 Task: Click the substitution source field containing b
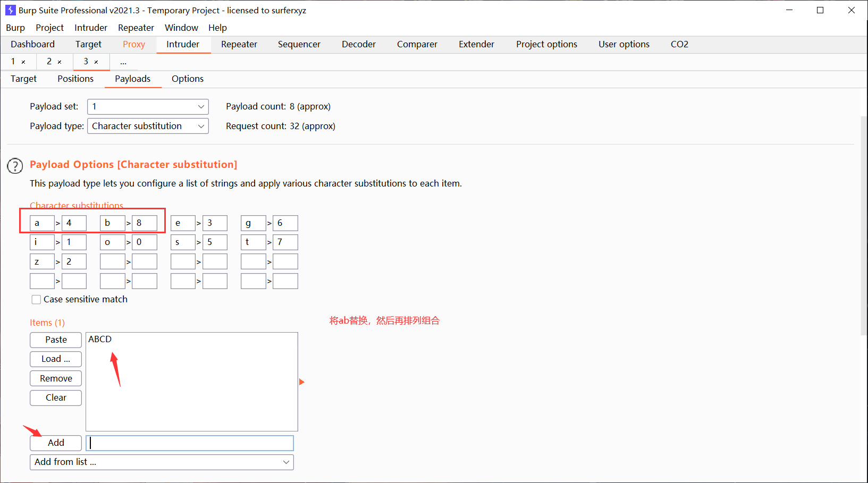click(x=113, y=223)
